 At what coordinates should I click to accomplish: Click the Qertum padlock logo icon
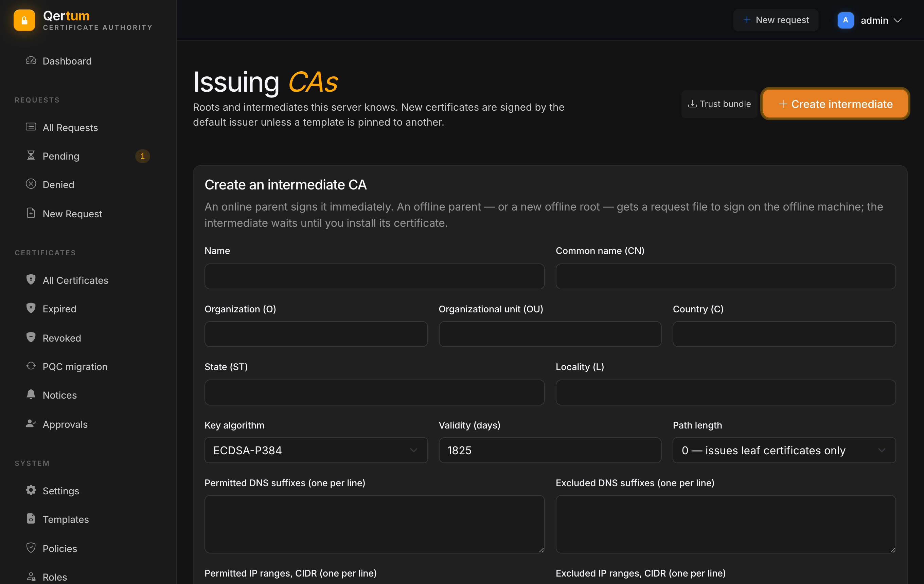24,20
